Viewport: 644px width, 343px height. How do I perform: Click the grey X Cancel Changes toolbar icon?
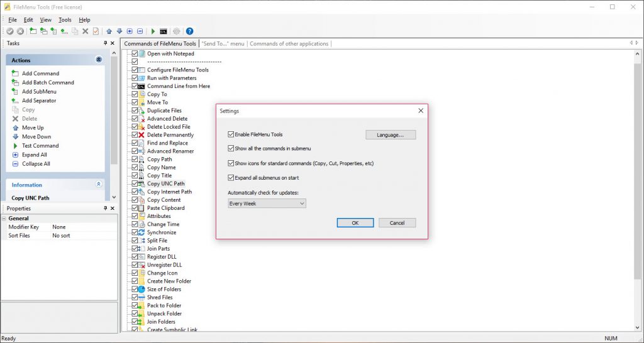[x=20, y=31]
